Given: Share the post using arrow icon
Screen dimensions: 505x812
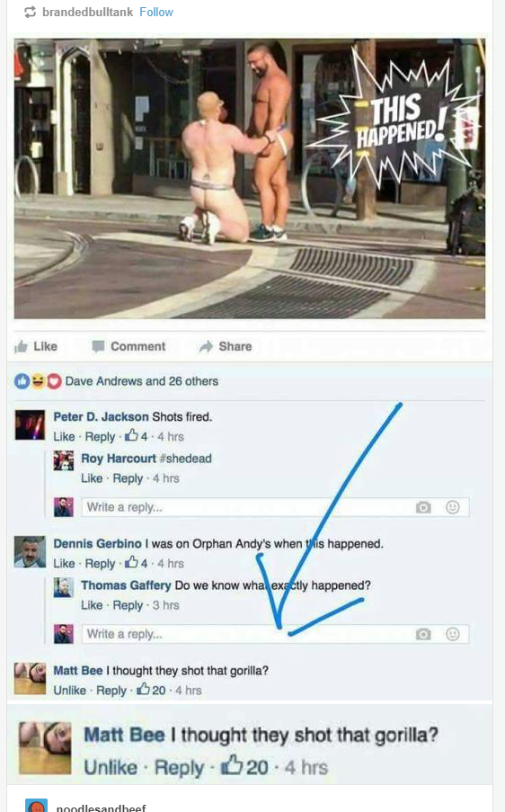Looking at the screenshot, I should coord(226,346).
